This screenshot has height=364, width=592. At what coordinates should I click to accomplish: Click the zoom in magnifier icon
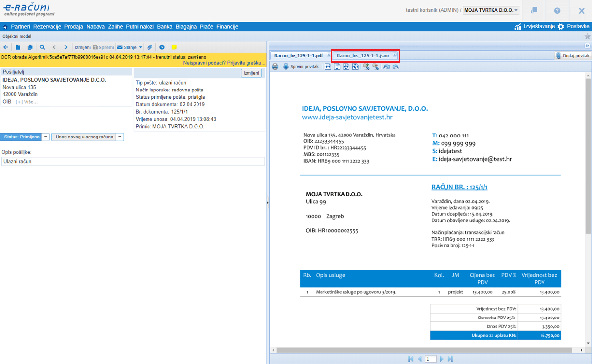[x=366, y=67]
